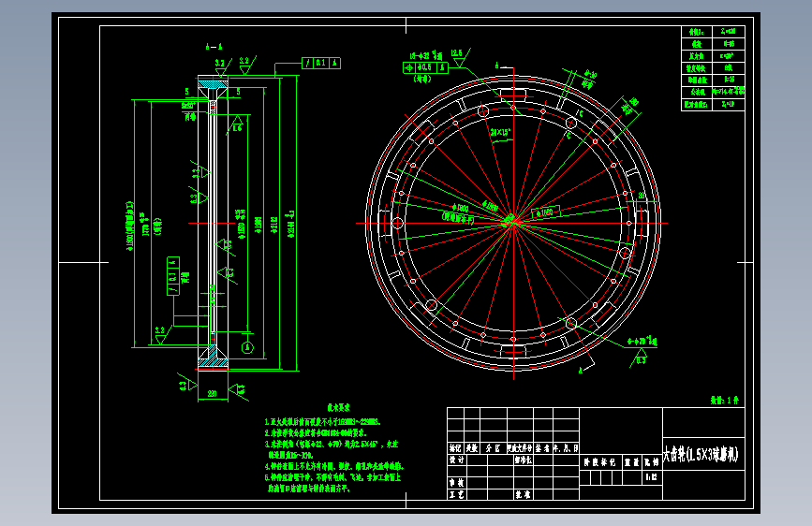Click the '数量: 1 件' quantity note
812x526 pixels.
coord(725,401)
